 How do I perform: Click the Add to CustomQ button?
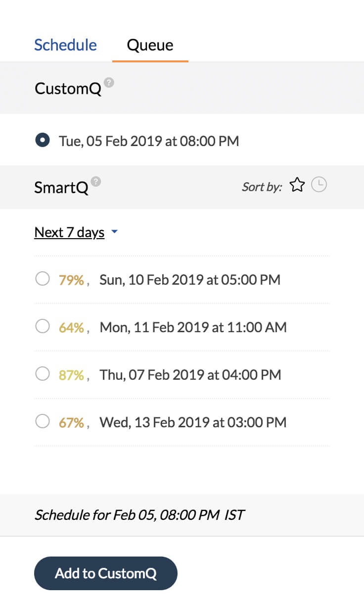[106, 573]
